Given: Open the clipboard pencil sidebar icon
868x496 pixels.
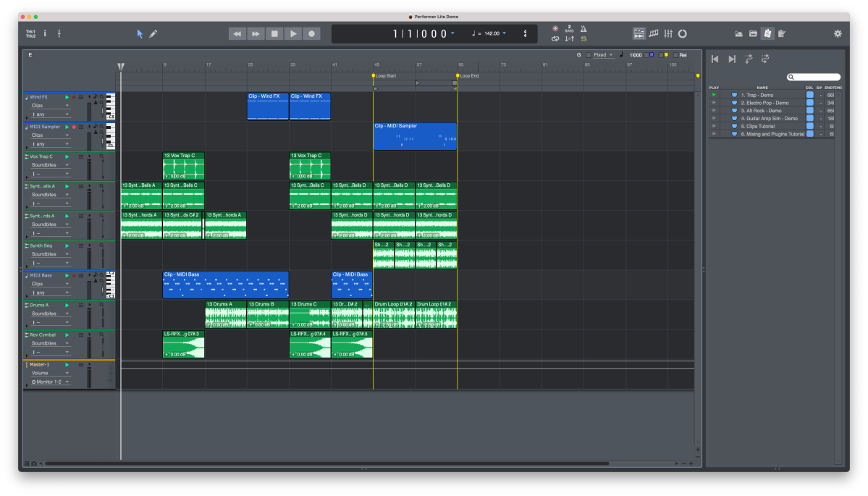Looking at the screenshot, I should click(782, 34).
